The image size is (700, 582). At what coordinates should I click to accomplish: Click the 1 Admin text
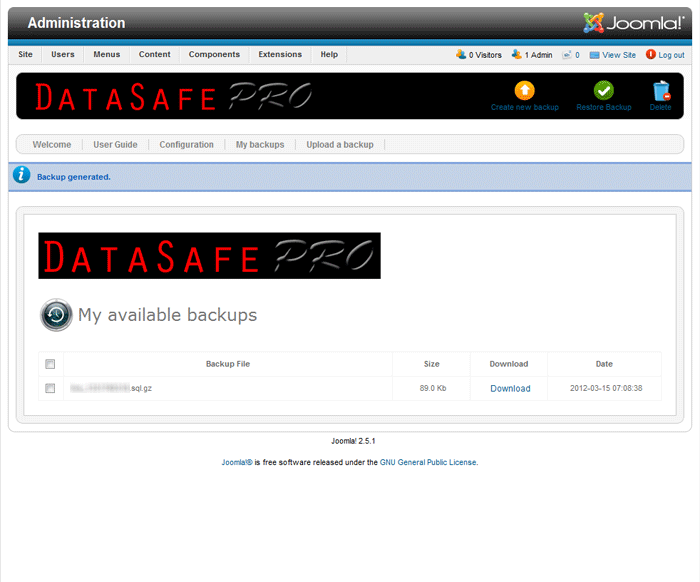[x=538, y=55]
